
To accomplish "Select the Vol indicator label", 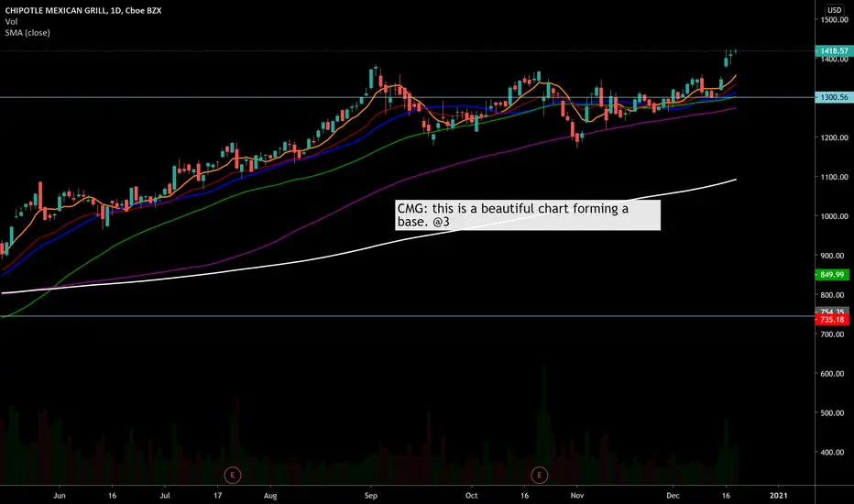I will coord(11,22).
